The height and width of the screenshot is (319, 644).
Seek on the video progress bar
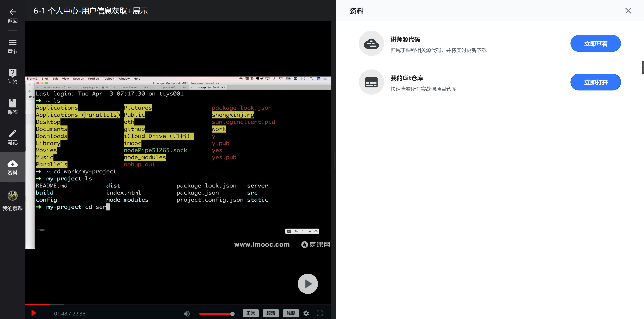coord(178,304)
